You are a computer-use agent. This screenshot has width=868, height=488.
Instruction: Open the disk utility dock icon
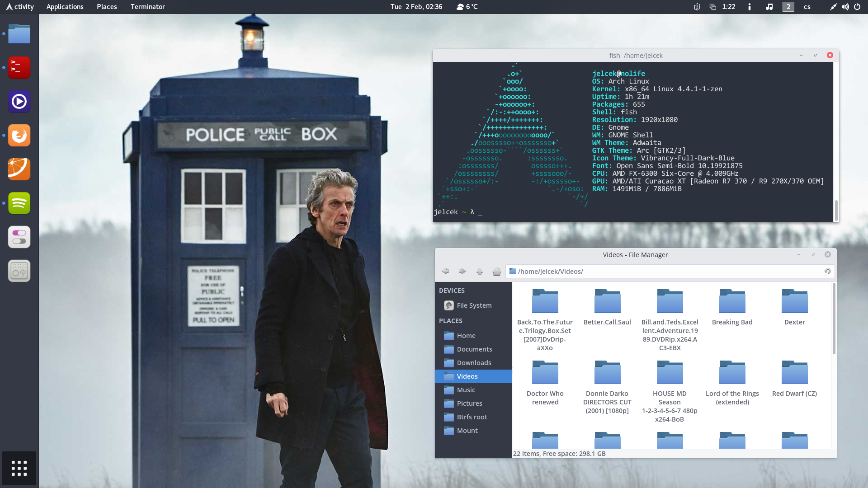(x=19, y=271)
